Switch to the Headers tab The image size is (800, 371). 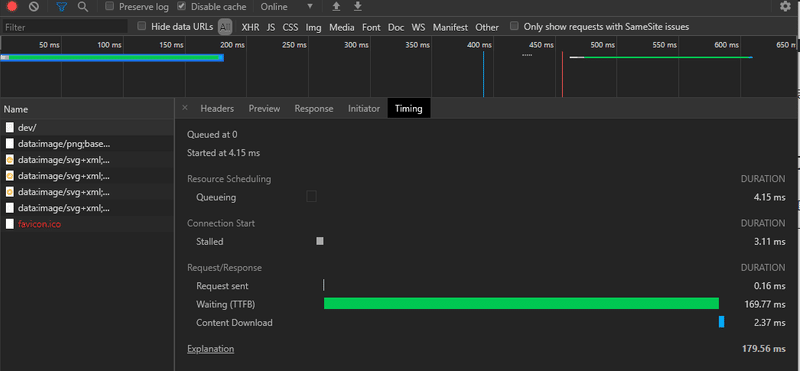click(x=217, y=108)
